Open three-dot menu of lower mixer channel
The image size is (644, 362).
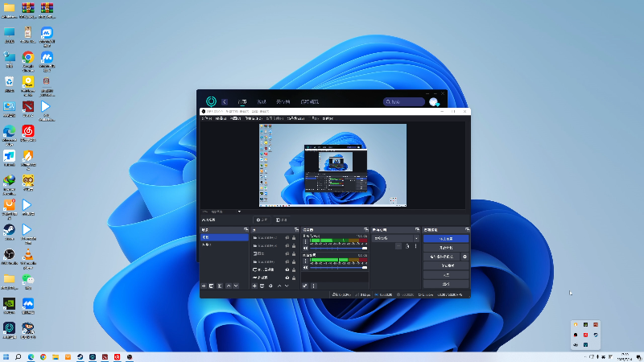[x=305, y=261]
